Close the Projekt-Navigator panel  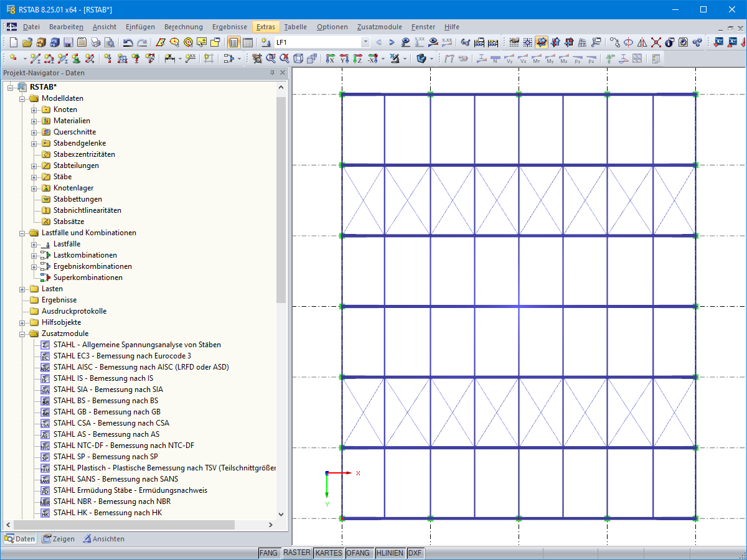pos(283,73)
